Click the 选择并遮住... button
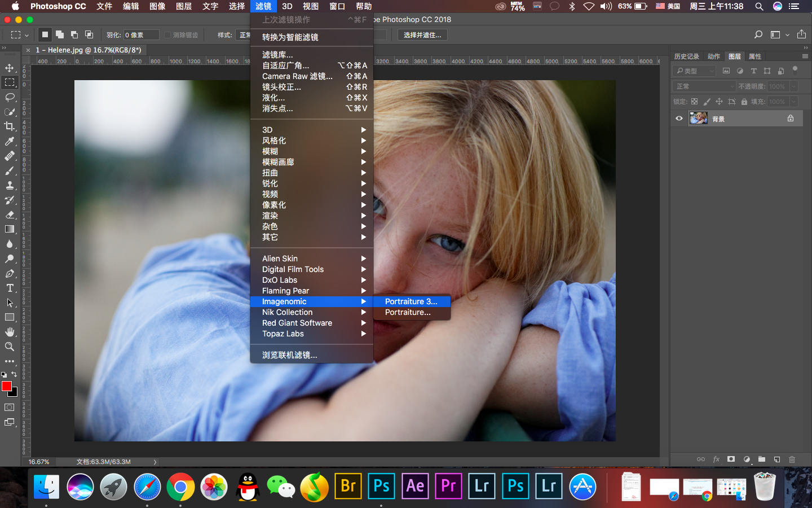 [422, 35]
